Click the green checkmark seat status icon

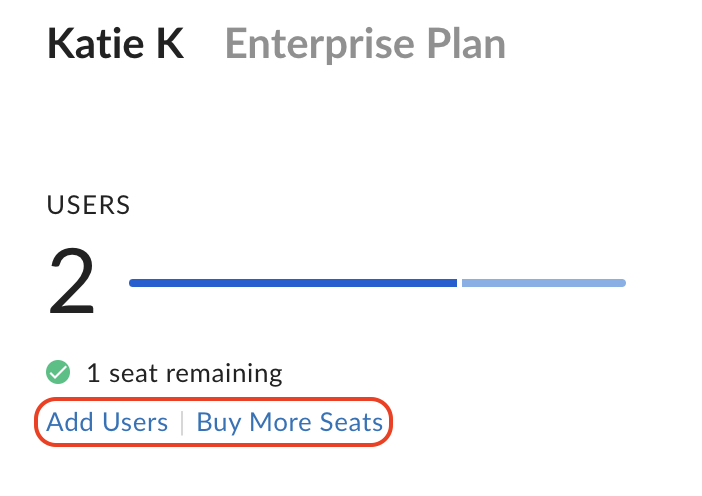[x=58, y=373]
